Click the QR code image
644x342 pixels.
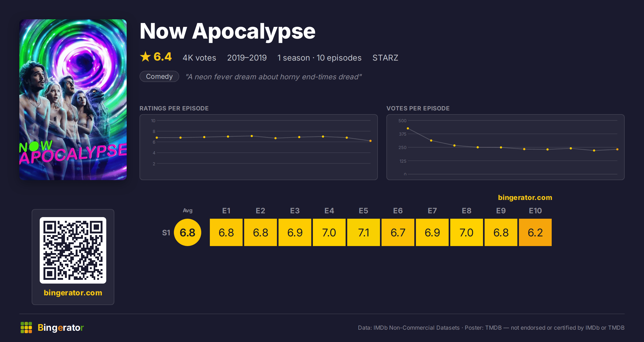click(x=73, y=250)
